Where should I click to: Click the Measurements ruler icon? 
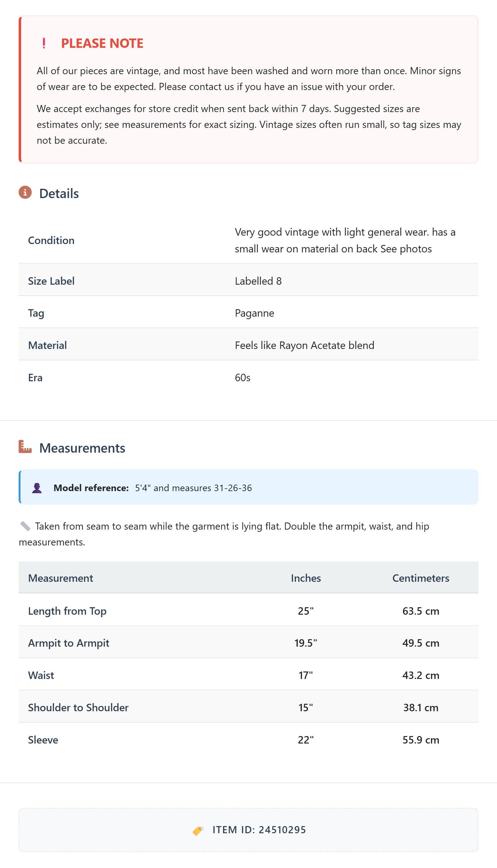coord(25,446)
